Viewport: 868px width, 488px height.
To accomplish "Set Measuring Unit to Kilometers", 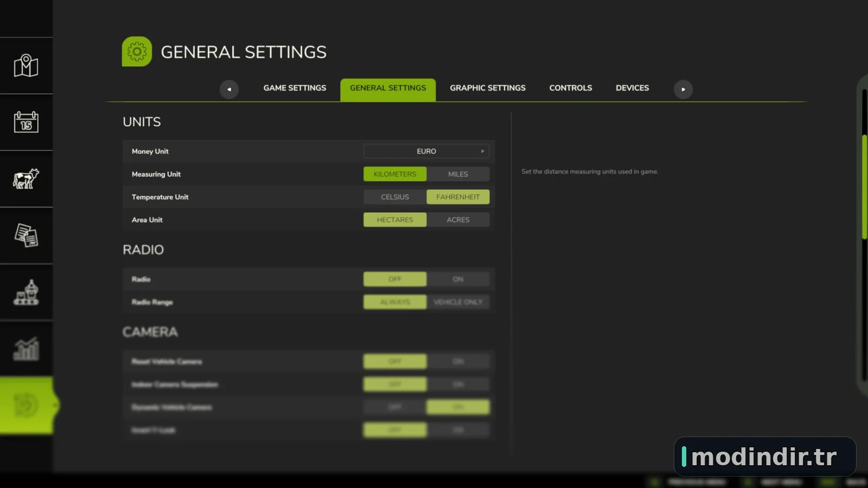I will click(x=395, y=174).
